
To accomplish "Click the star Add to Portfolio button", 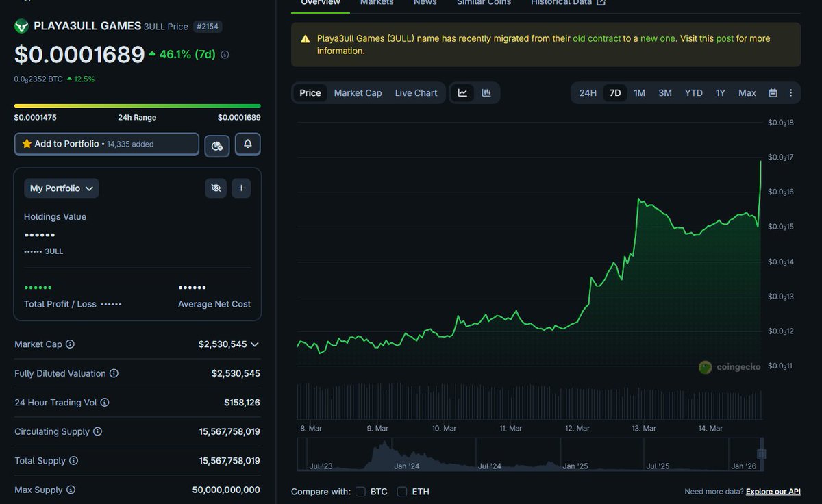I will pos(107,144).
